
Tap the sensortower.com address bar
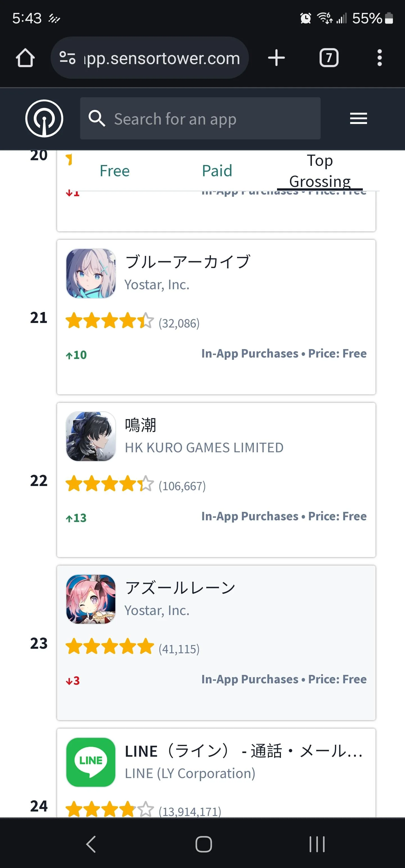click(x=162, y=58)
